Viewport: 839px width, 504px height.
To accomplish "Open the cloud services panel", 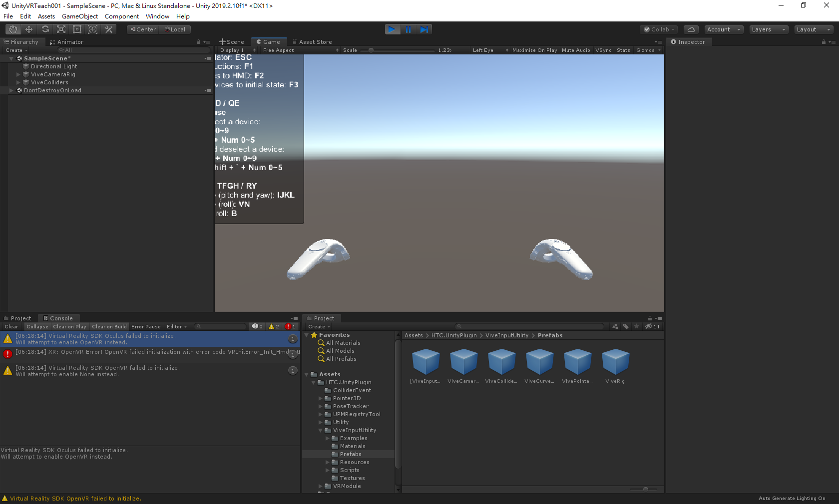I will [x=691, y=29].
